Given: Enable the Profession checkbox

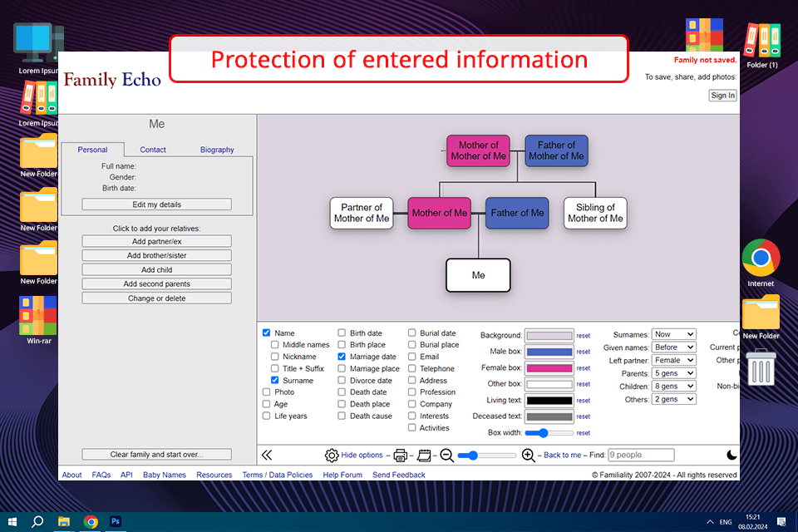Looking at the screenshot, I should pos(411,392).
